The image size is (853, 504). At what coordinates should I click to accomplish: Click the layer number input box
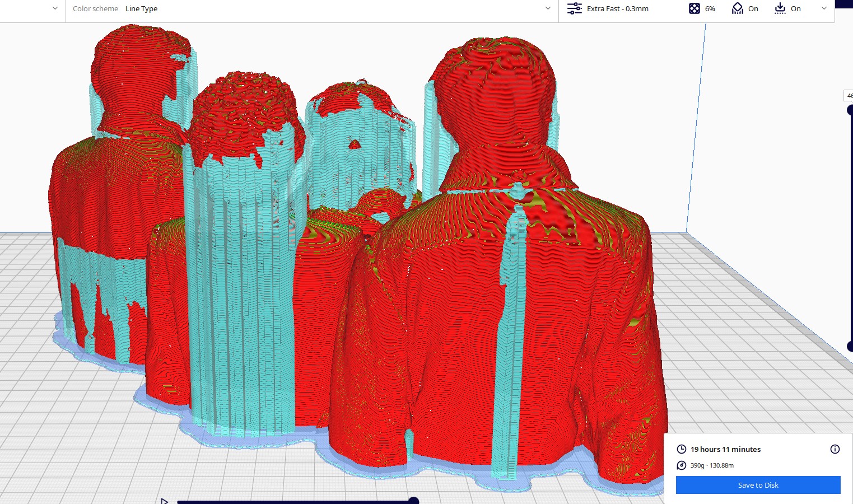[x=849, y=96]
